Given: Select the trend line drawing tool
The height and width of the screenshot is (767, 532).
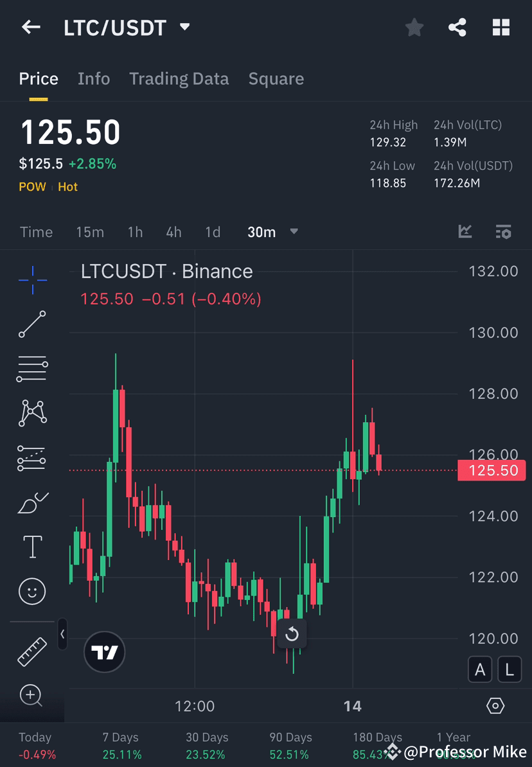Looking at the screenshot, I should [32, 324].
